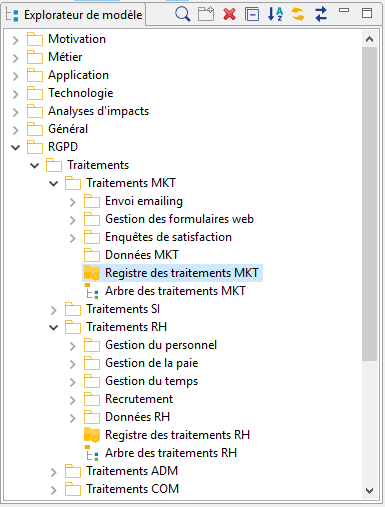This screenshot has width=385, height=507.
Task: Click the Arbre des traitements RH tree icon
Action: tap(92, 453)
